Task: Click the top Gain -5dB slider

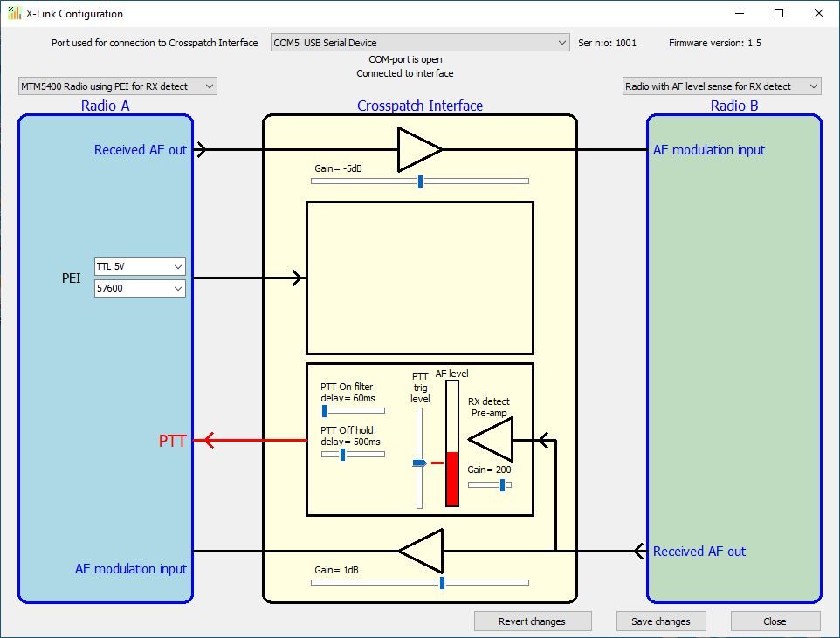Action: tap(420, 182)
